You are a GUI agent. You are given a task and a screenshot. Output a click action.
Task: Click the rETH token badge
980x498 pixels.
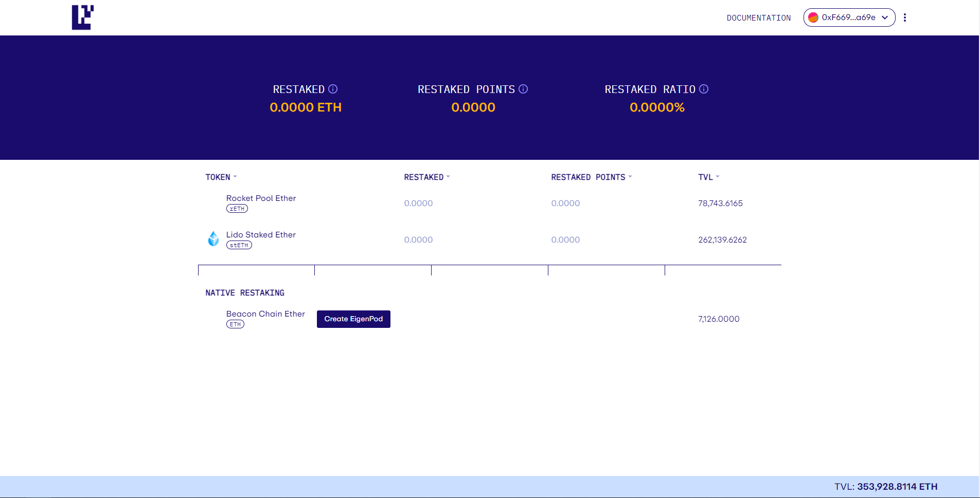point(237,209)
